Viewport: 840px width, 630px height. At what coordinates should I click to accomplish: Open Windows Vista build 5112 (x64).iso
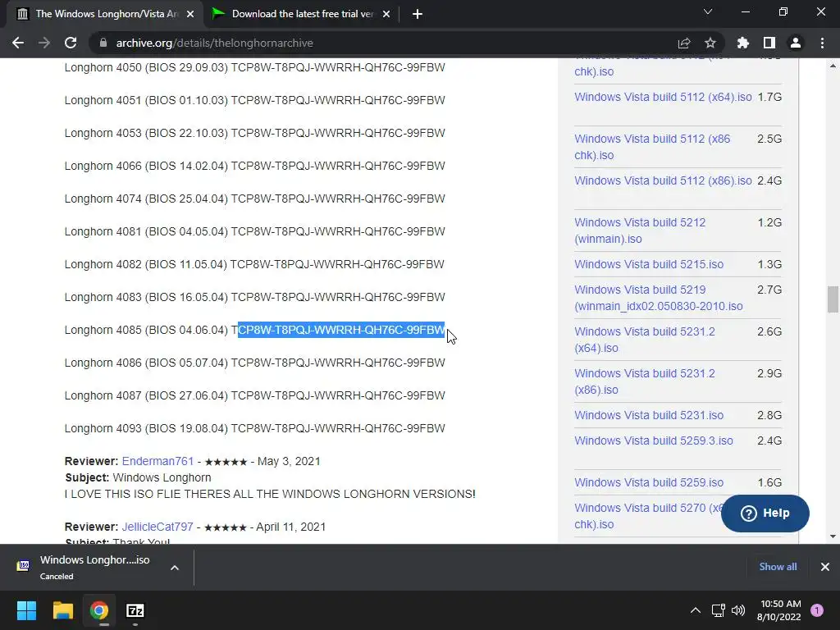click(x=663, y=97)
